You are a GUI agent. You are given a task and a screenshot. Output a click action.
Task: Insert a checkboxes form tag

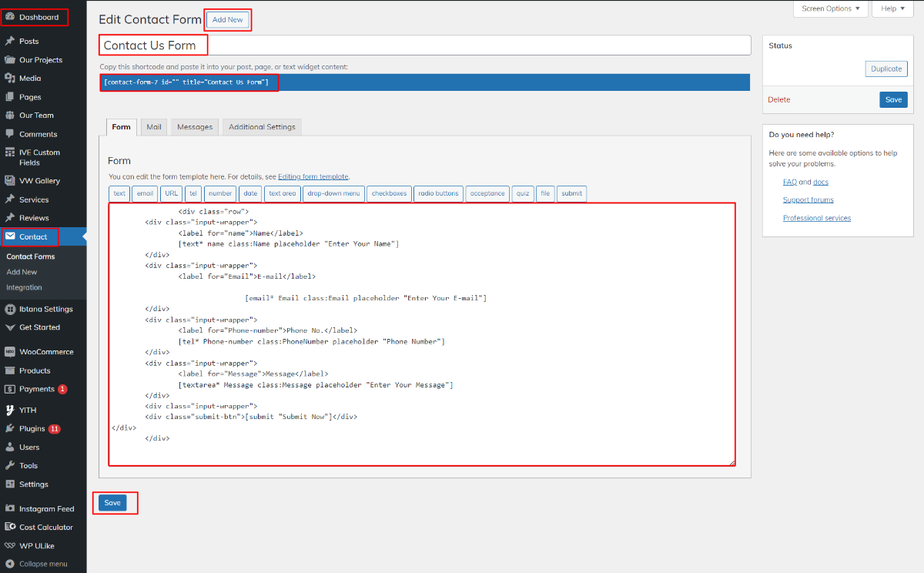click(x=389, y=193)
